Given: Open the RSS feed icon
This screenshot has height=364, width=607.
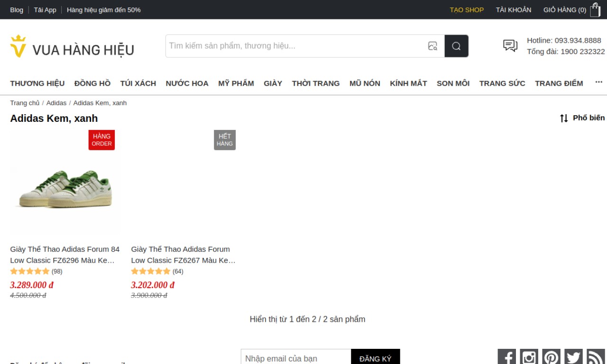Looking at the screenshot, I should [596, 357].
